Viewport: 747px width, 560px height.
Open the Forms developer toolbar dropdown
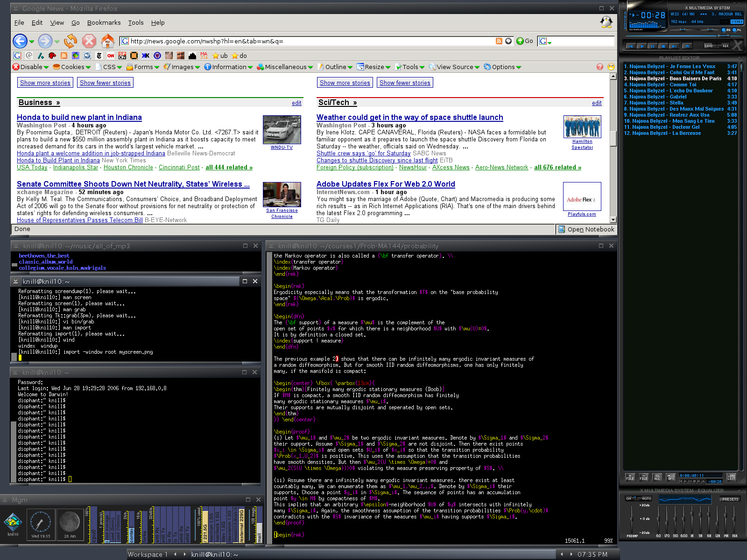click(x=143, y=67)
